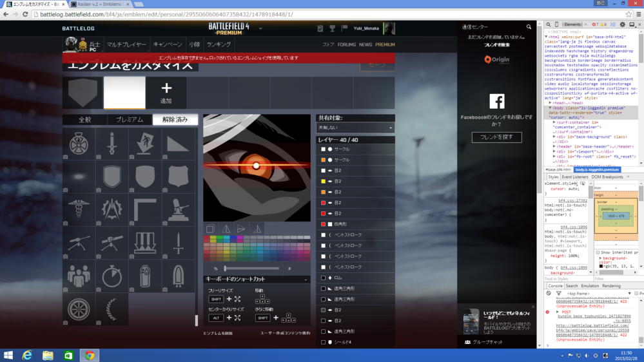Click the エンブレムを削除 link
Viewport: 644px width, 362px height.
pyautogui.click(x=218, y=333)
